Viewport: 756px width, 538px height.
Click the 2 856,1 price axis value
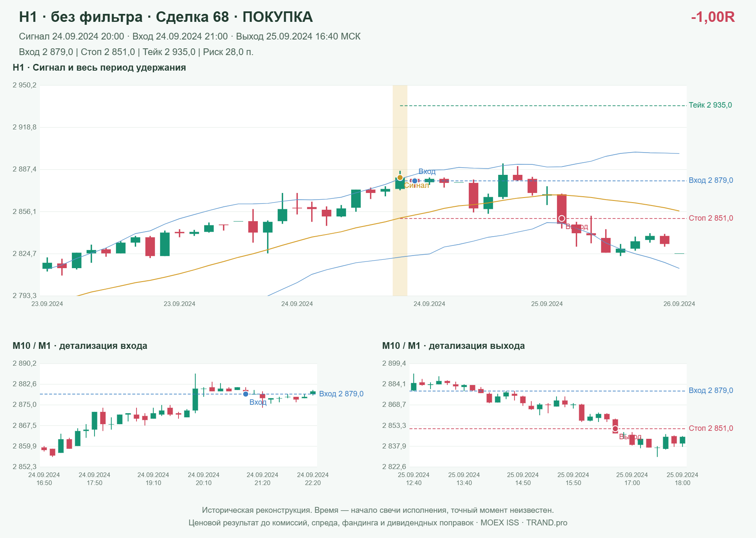tap(24, 212)
